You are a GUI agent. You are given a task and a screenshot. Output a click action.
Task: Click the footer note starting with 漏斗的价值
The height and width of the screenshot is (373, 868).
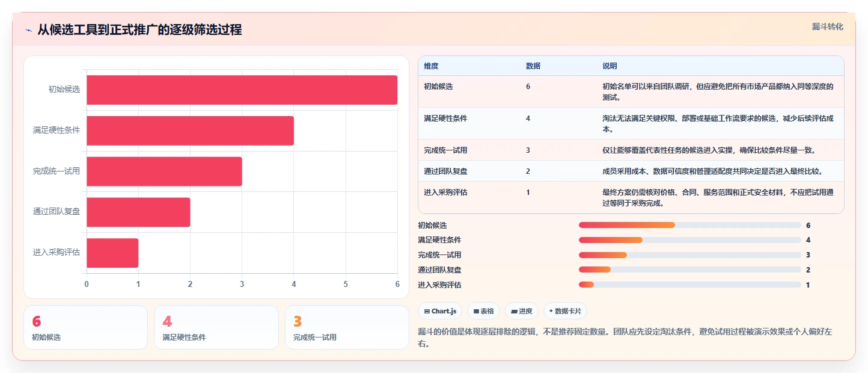pos(625,338)
